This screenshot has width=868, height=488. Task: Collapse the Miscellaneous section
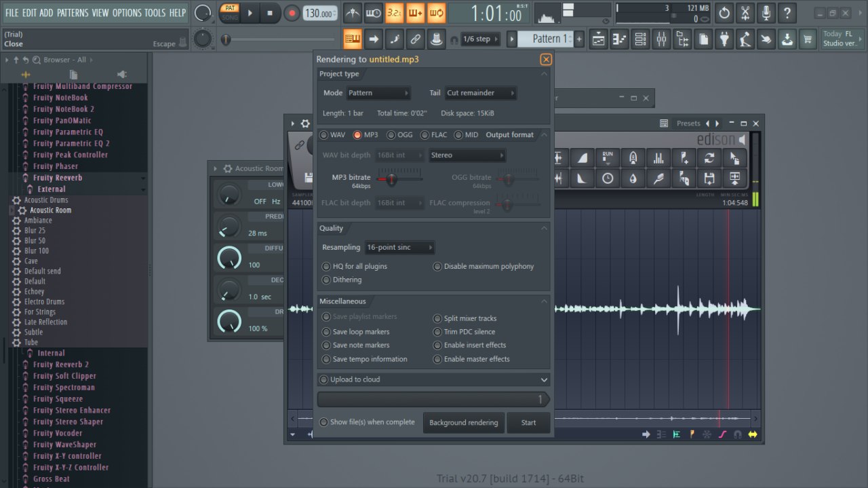[x=544, y=301]
